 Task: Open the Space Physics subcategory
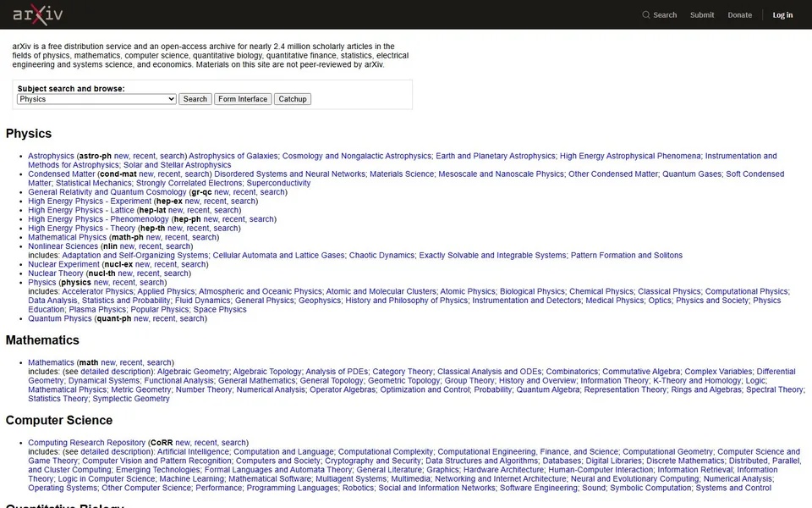click(x=220, y=310)
